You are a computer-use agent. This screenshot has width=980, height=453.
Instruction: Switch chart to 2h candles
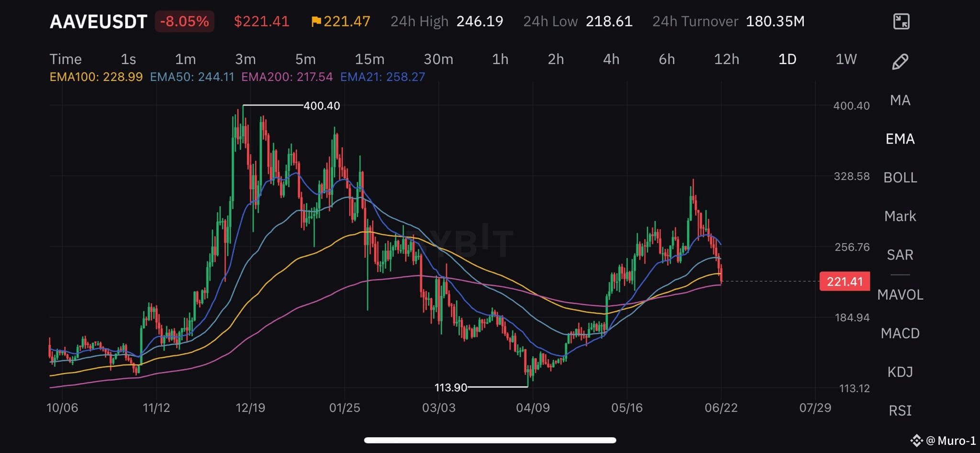[556, 59]
